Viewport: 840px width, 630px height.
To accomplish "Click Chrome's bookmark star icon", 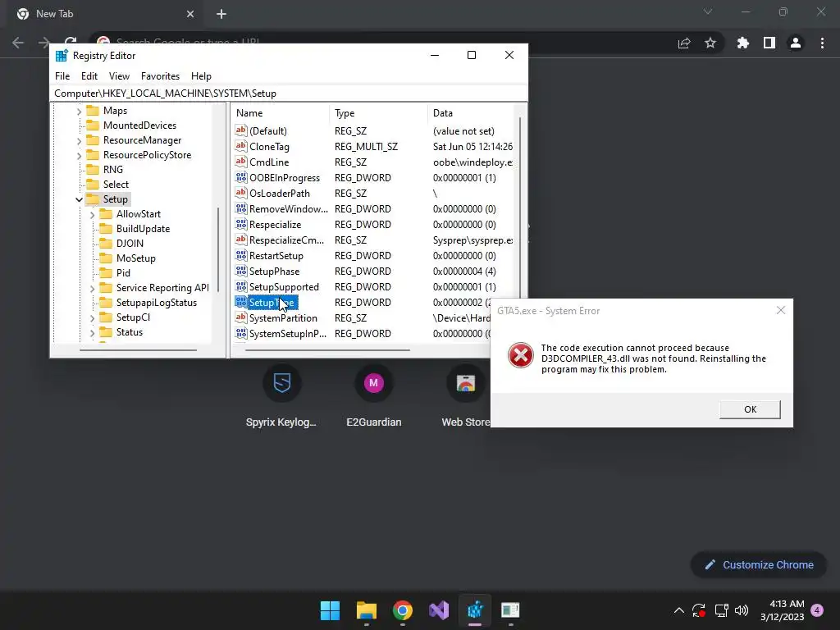I will (710, 43).
